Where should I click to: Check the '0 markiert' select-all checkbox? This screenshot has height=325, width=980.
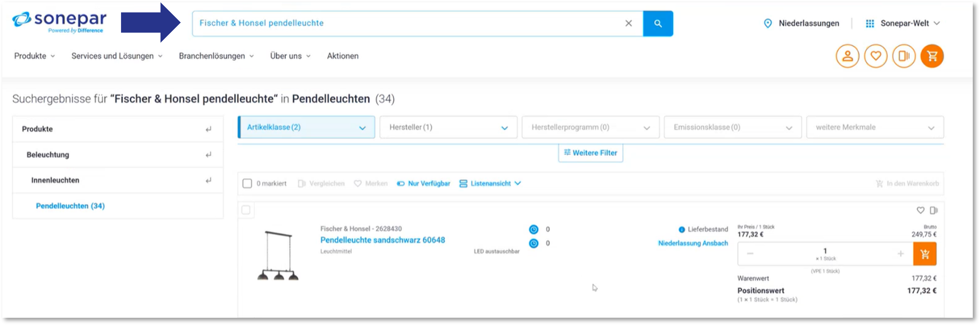pos(247,184)
